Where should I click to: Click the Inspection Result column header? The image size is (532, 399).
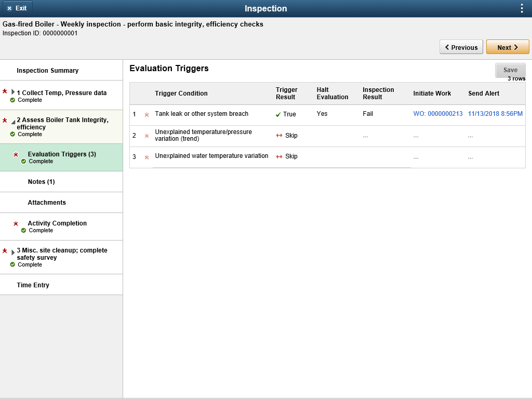378,94
